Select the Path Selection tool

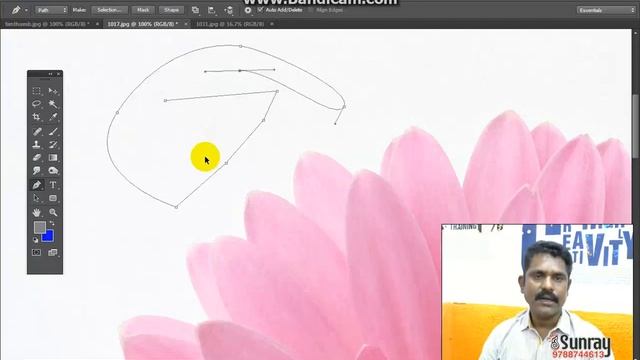pos(36,198)
